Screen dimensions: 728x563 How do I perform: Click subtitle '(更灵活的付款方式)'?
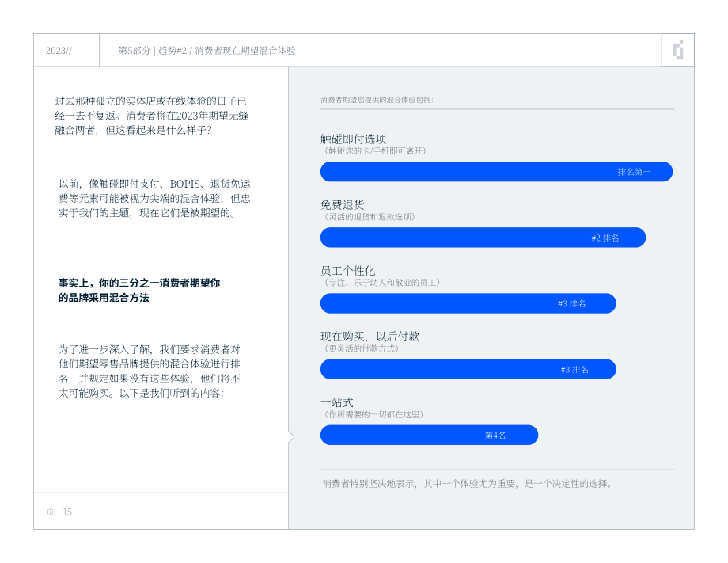click(360, 348)
